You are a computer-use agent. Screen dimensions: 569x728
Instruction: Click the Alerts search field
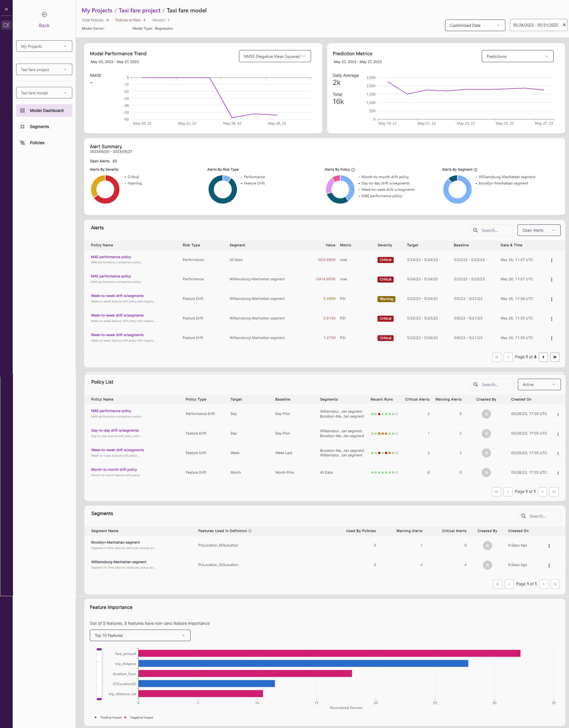pos(491,230)
